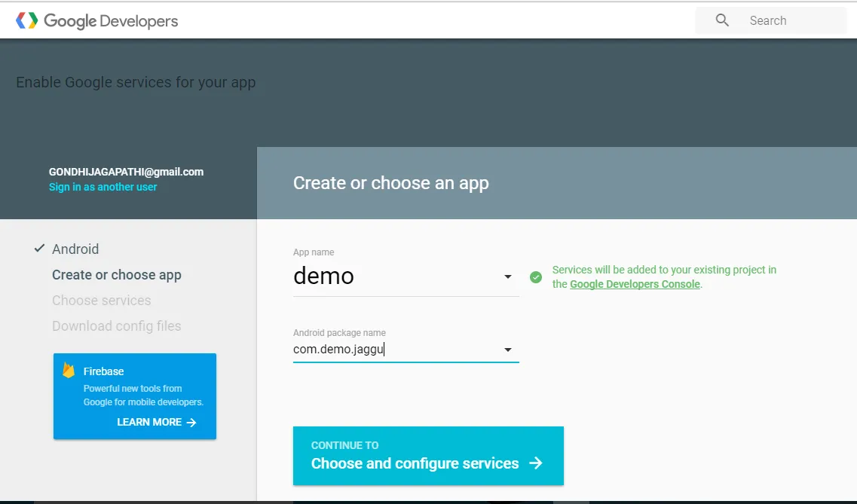The image size is (857, 504).
Task: Click the green checkmark status icon
Action: tap(536, 276)
